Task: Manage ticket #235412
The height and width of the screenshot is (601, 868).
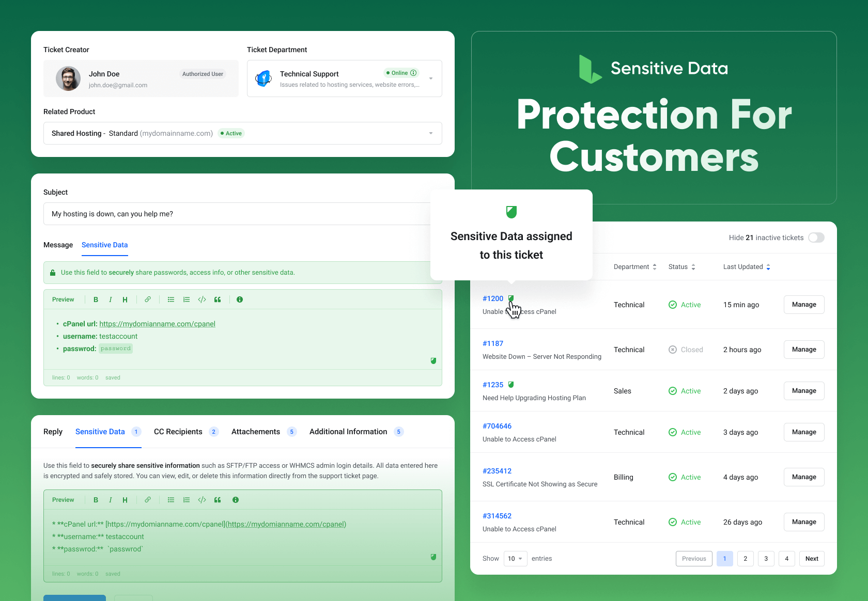Action: (x=804, y=477)
